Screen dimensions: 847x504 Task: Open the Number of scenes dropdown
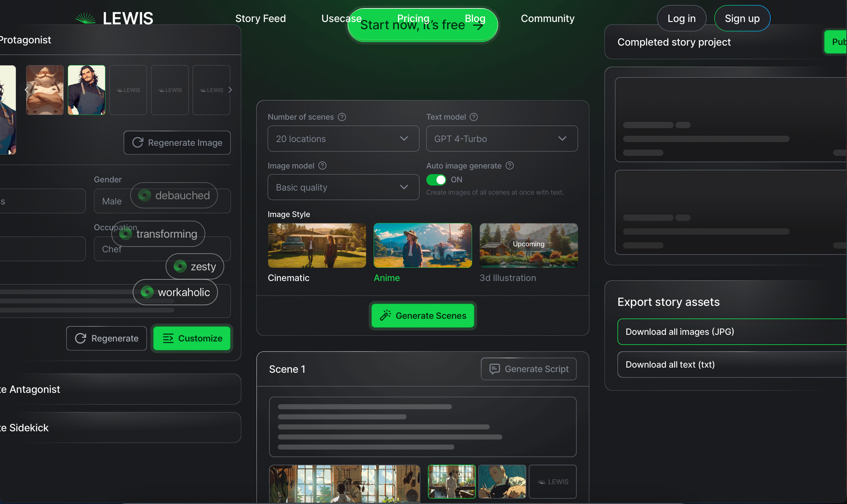click(x=343, y=139)
